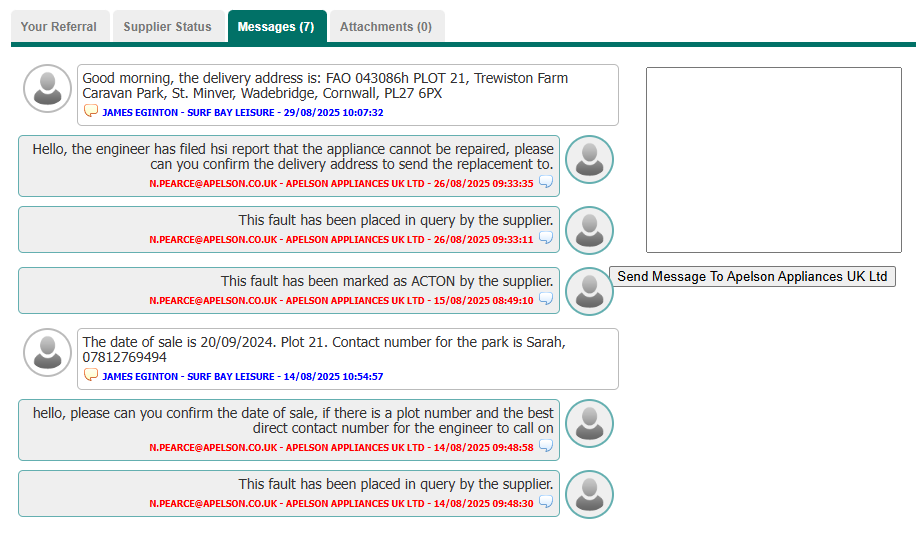
Task: Click avatar beside date of sale 20/09/2024 message
Action: pos(47,352)
